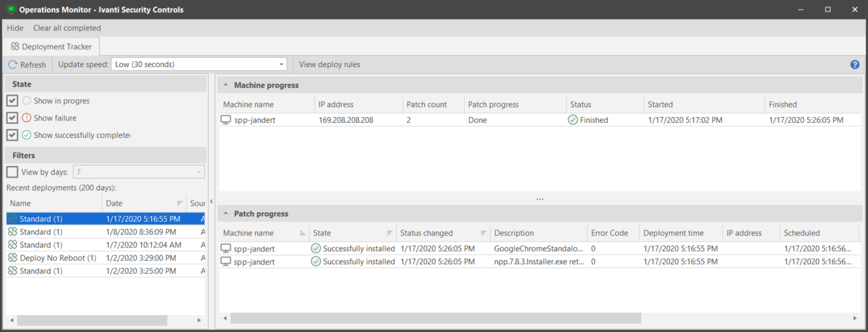This screenshot has width=868, height=332.
Task: Select the Deployment Tracker tab
Action: coord(51,47)
